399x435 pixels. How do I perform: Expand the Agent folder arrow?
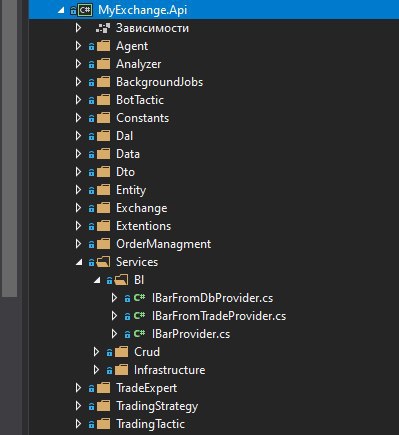(x=78, y=46)
